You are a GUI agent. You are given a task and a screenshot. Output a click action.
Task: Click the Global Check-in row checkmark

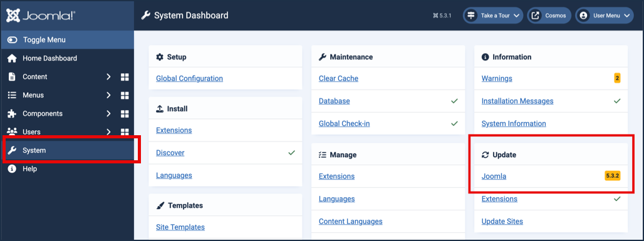[x=454, y=123]
